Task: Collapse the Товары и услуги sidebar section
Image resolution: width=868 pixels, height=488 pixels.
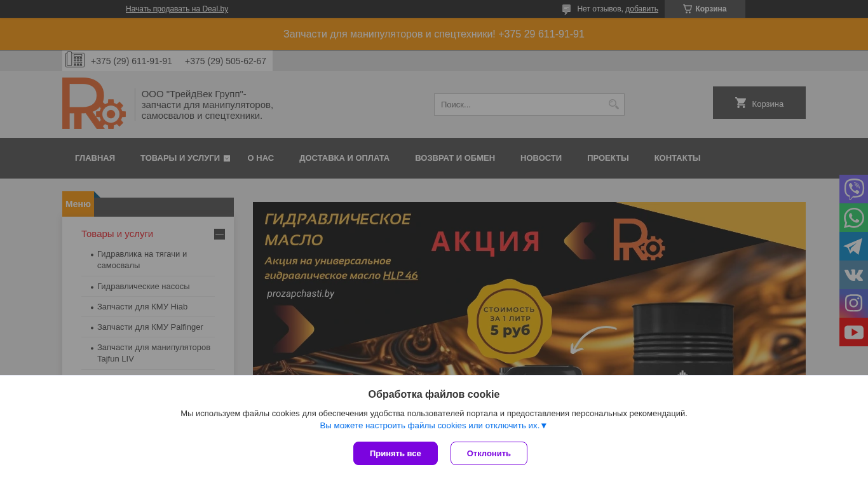Action: pos(219,234)
